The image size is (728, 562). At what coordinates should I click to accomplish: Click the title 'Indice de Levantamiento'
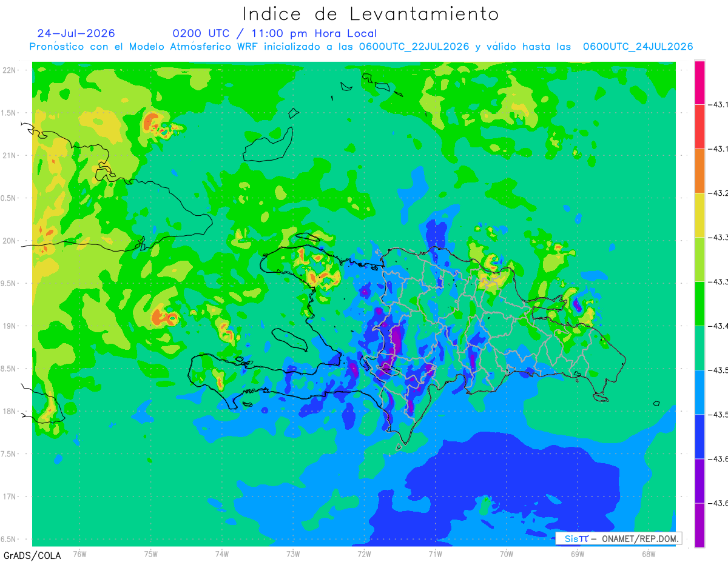[371, 14]
